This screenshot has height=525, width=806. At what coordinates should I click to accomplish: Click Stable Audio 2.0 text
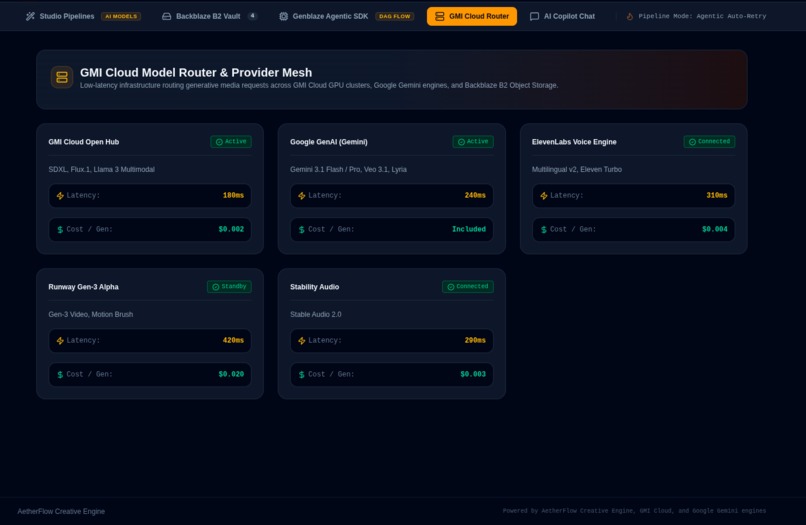[x=316, y=314]
